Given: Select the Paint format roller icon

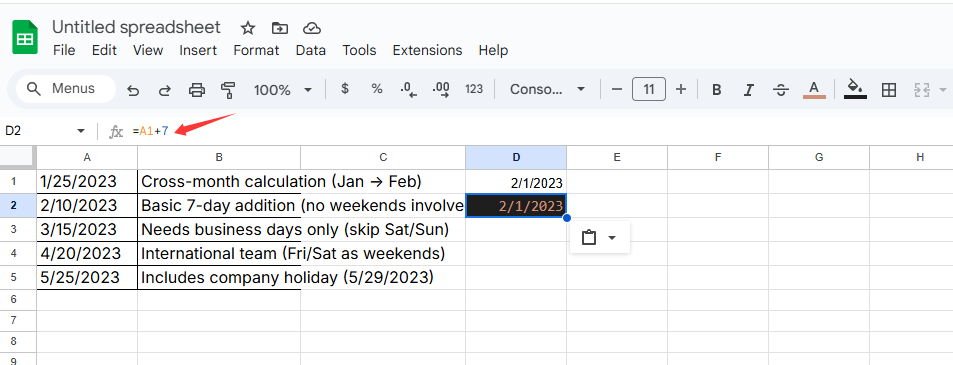Looking at the screenshot, I should (x=228, y=90).
